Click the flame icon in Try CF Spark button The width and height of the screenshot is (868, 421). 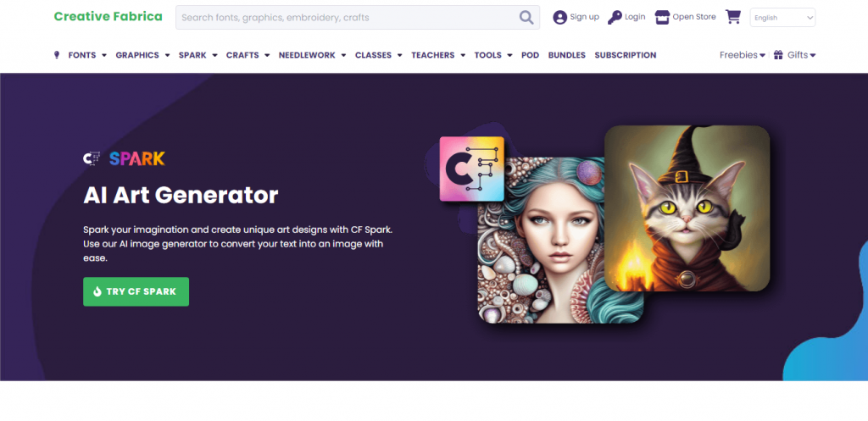(x=97, y=291)
